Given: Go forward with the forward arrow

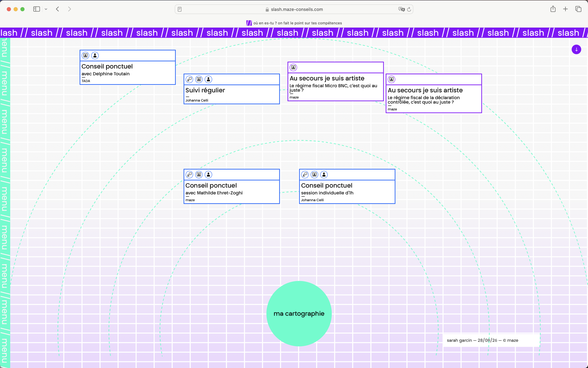Looking at the screenshot, I should [x=70, y=9].
